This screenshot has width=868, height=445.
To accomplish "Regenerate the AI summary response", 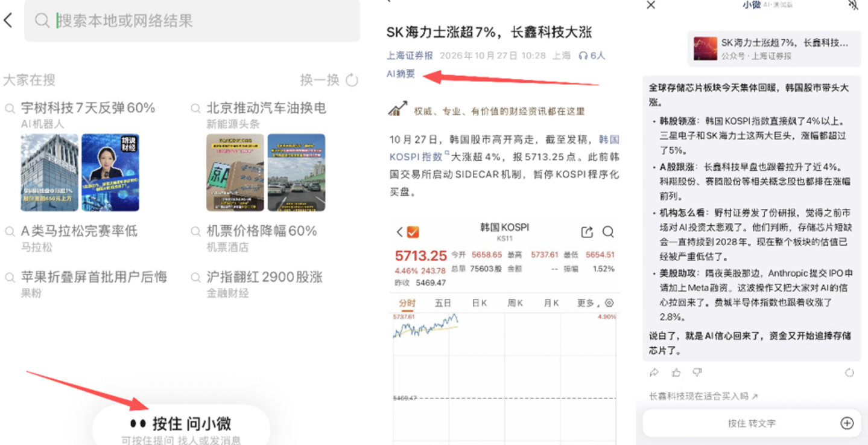I will tap(849, 373).
